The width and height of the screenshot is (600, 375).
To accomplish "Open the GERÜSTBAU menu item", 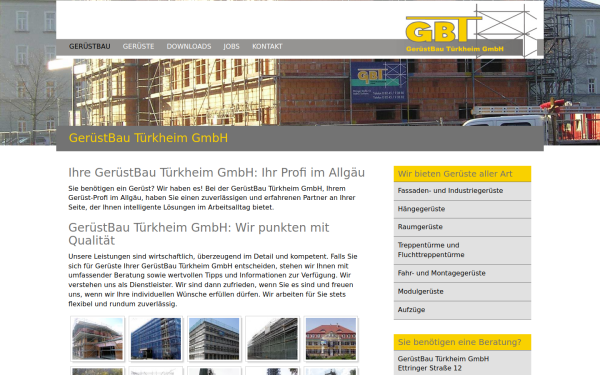I will pos(90,46).
